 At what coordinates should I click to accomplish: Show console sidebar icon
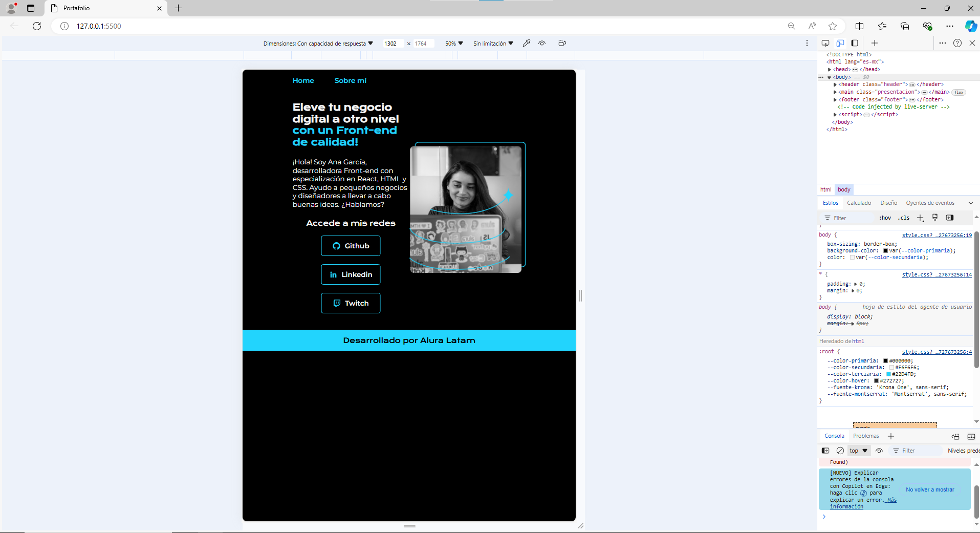825,451
